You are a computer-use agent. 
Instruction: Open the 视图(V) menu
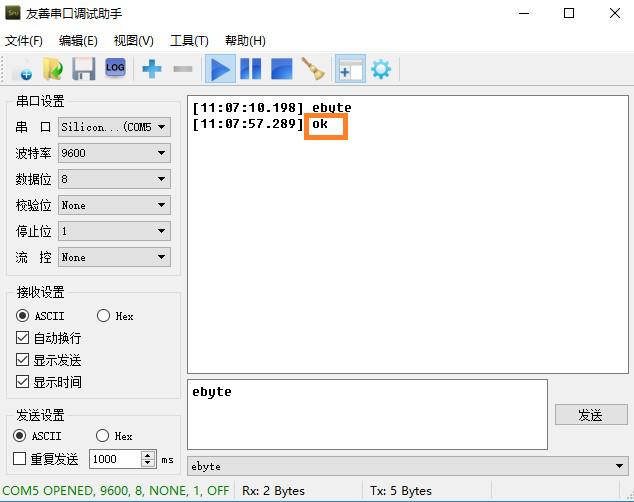tap(133, 41)
